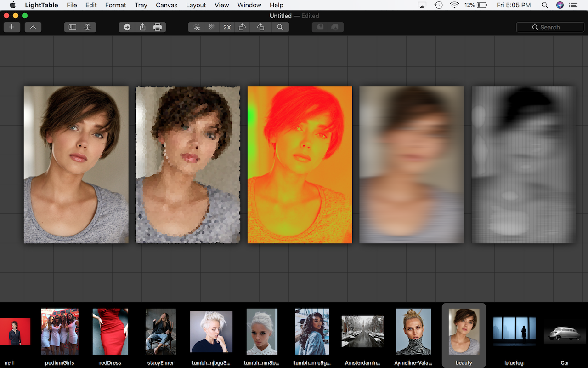Click the printer icon
The width and height of the screenshot is (588, 368).
coord(158,27)
